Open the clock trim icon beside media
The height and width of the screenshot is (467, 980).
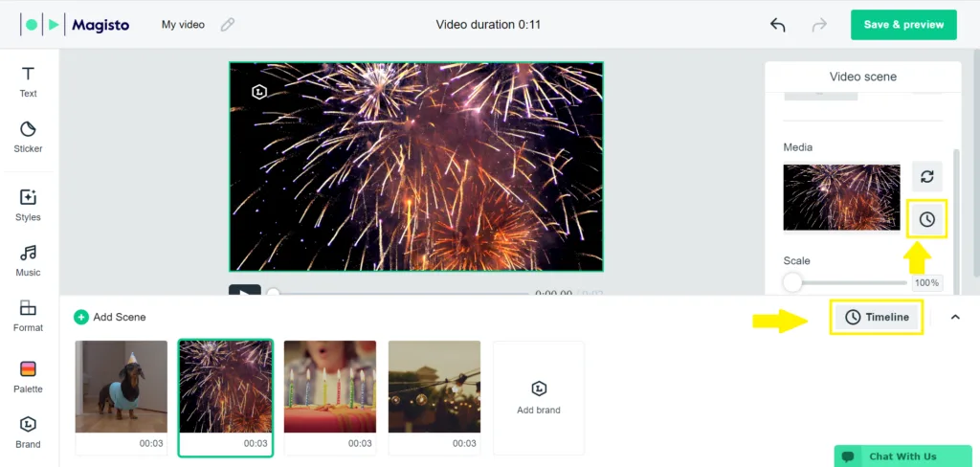pyautogui.click(x=926, y=219)
